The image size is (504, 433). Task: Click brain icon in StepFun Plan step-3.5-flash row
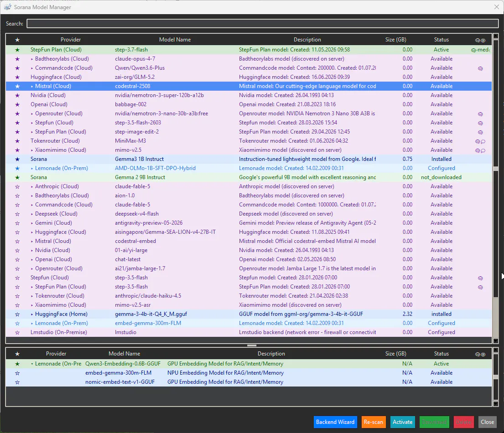click(480, 287)
